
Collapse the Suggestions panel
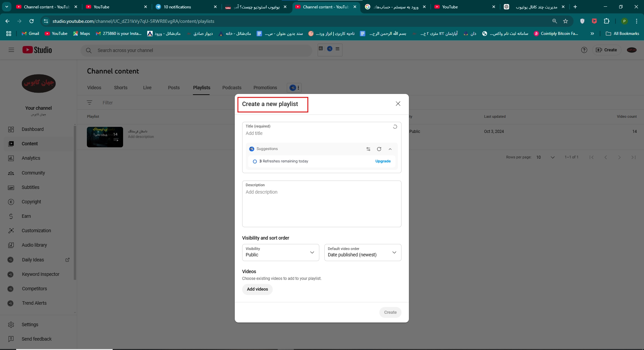click(x=390, y=149)
